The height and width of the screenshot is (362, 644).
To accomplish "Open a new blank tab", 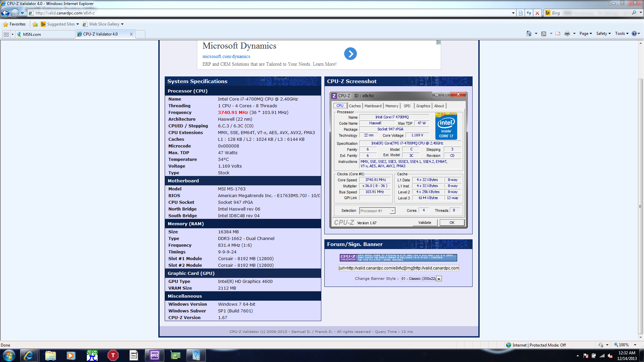I will point(140,34).
